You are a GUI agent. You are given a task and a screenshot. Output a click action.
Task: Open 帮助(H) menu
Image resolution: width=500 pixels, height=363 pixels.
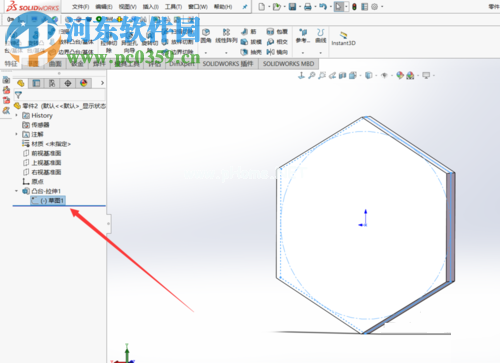(223, 7)
